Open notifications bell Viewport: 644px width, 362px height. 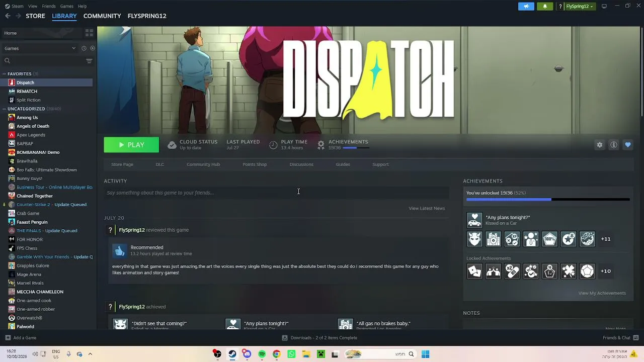tap(545, 7)
